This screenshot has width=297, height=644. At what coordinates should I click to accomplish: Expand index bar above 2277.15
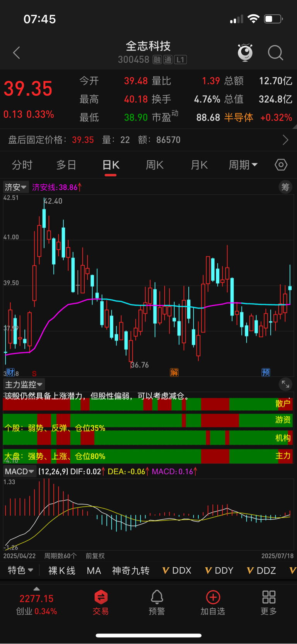(x=36, y=589)
